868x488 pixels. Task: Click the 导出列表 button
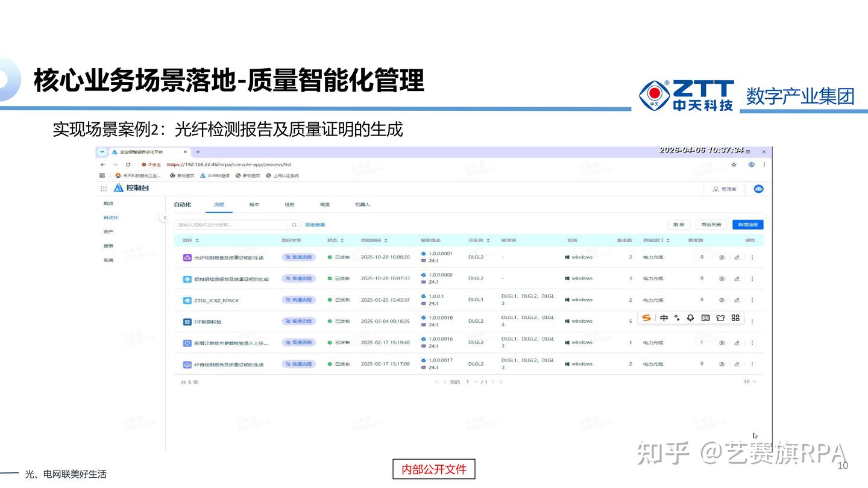[x=711, y=225]
